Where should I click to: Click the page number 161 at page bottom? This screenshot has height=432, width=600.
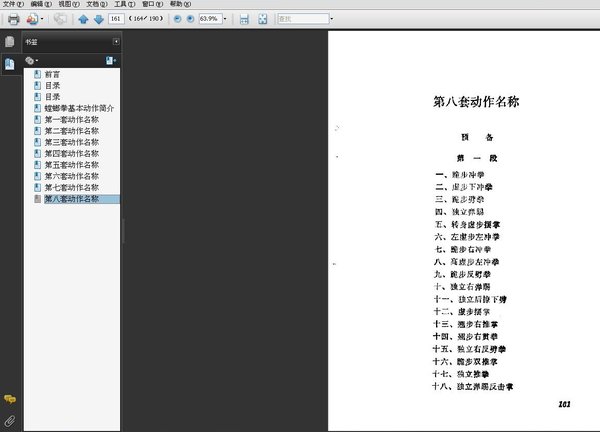tap(564, 404)
